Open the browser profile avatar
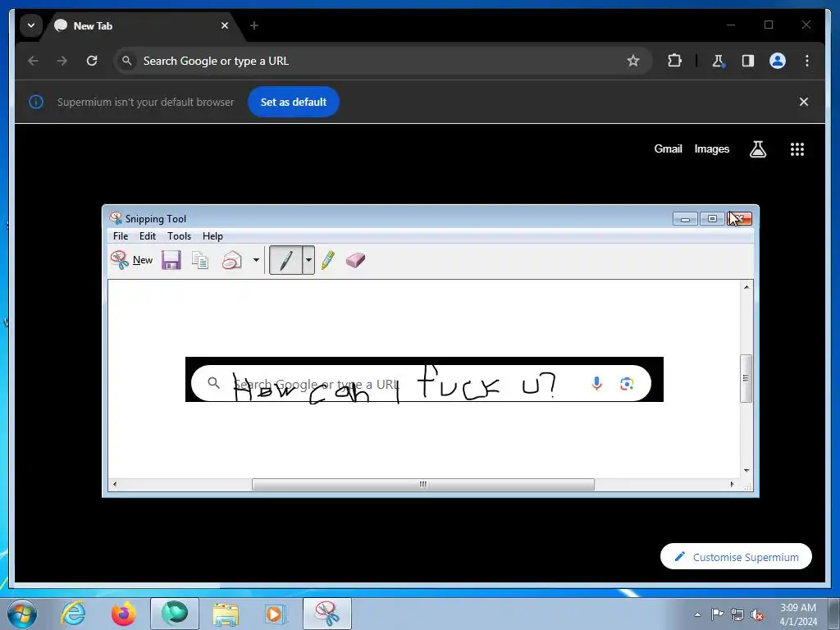This screenshot has width=840, height=630. click(x=778, y=61)
